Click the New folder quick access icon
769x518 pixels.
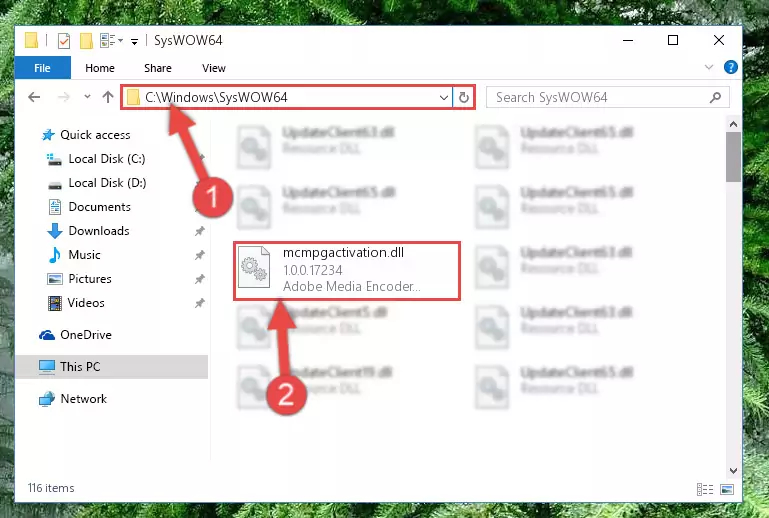click(x=86, y=41)
